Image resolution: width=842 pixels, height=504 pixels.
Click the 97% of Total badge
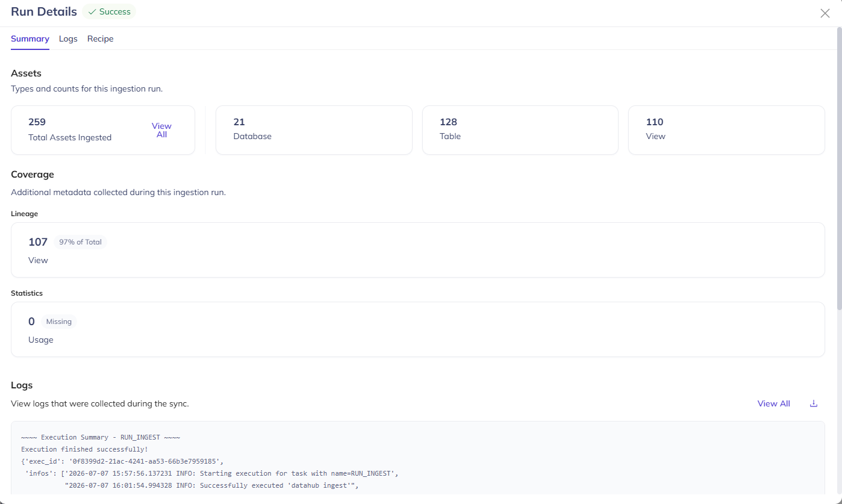click(80, 242)
